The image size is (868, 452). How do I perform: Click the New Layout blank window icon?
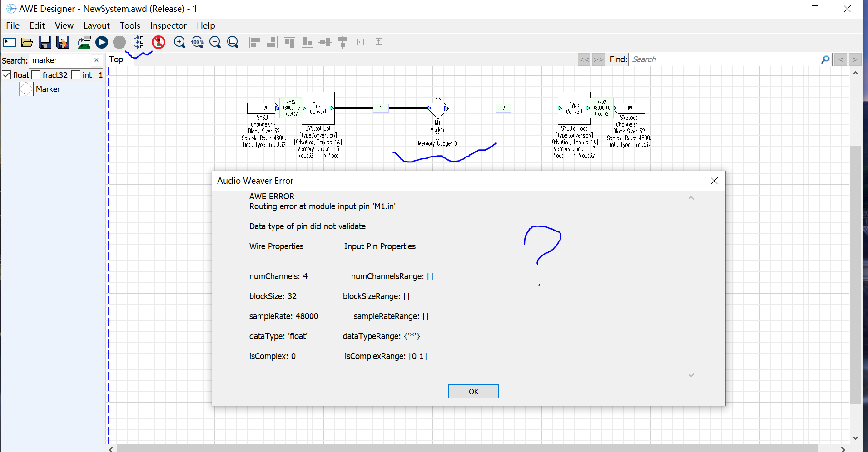click(x=10, y=43)
